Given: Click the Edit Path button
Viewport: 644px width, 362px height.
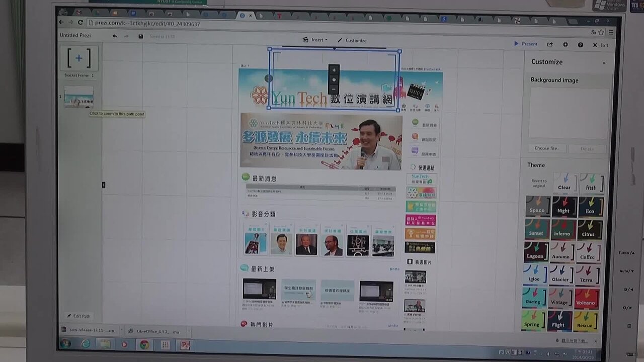Looking at the screenshot, I should click(x=78, y=316).
